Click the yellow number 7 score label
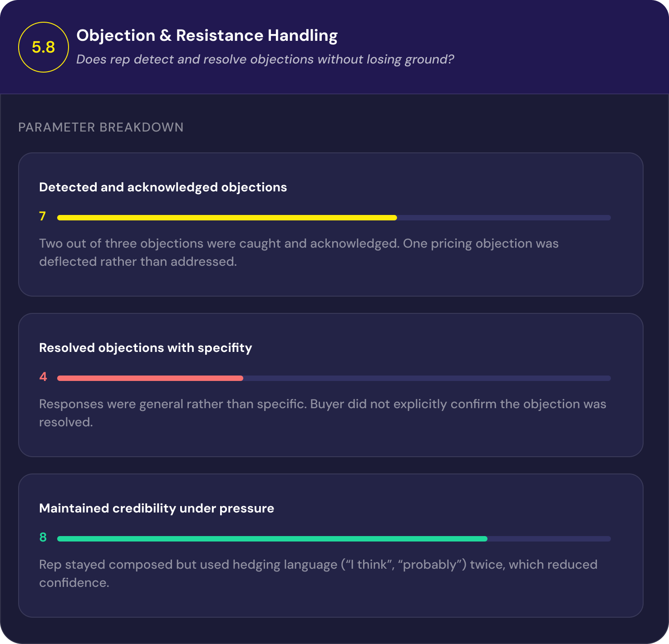 pyautogui.click(x=43, y=217)
